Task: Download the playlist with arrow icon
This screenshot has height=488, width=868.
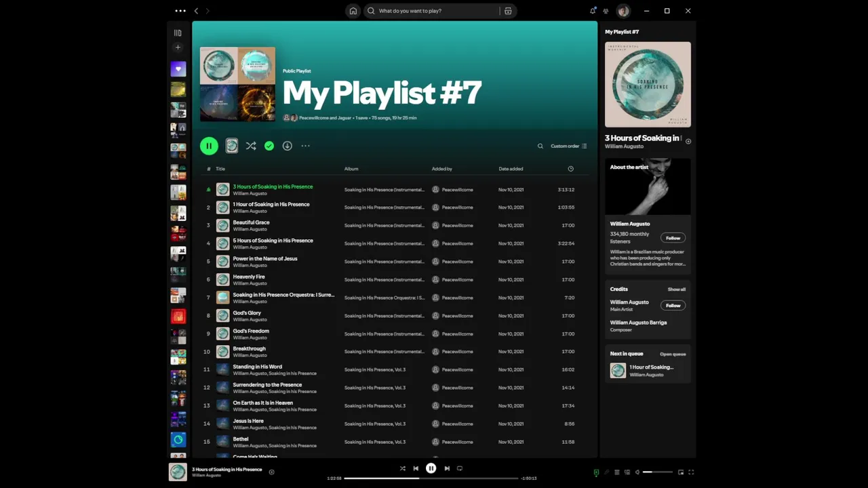Action: [288, 146]
